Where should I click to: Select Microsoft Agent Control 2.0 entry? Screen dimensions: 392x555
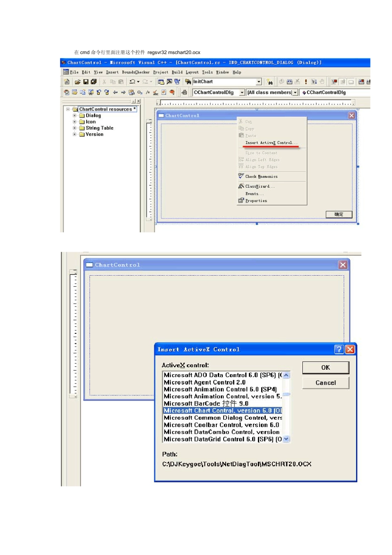223,382
